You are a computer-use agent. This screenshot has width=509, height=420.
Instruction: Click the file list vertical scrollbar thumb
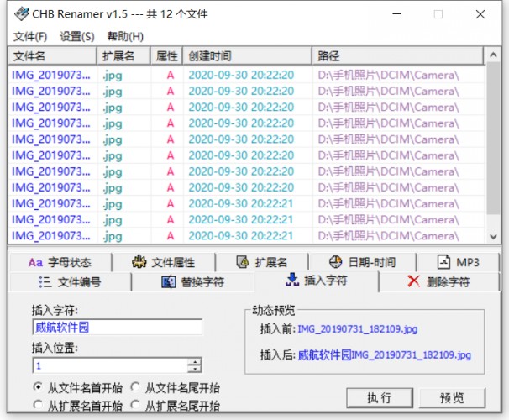point(493,139)
